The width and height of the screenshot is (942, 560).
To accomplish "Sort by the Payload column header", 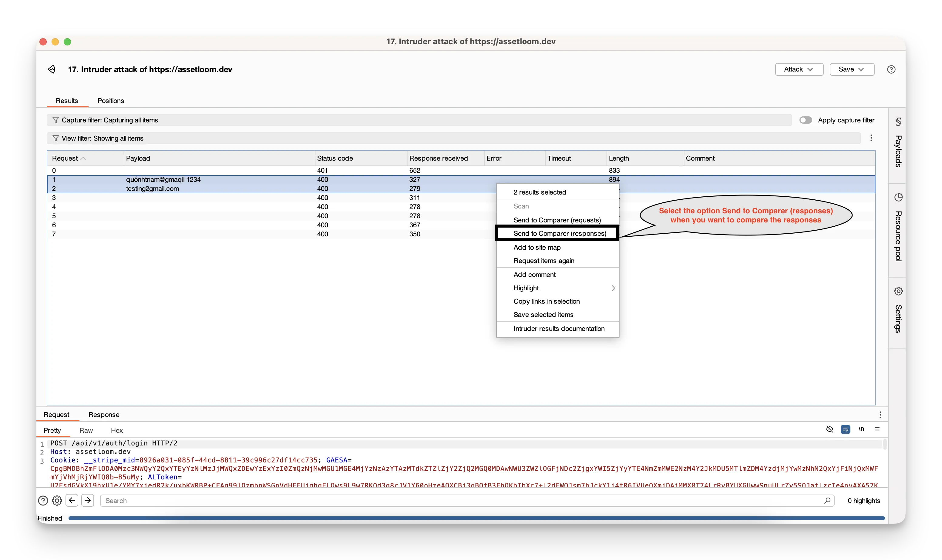I will coord(219,158).
